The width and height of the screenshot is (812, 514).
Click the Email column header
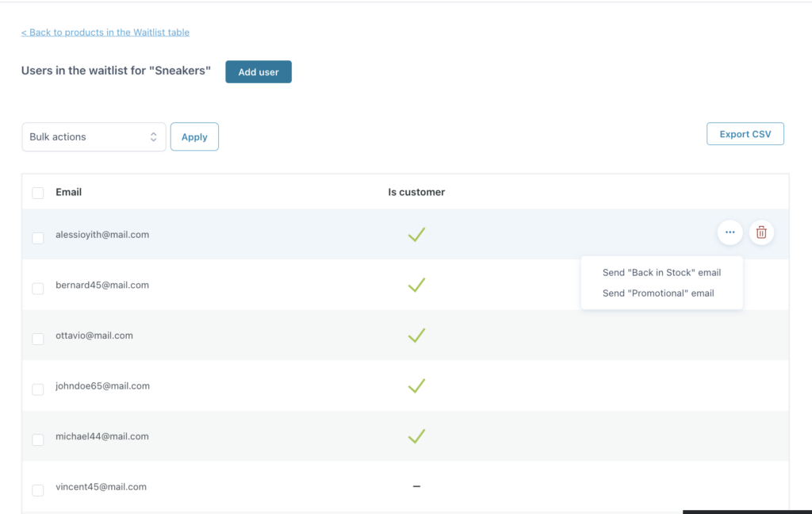click(68, 192)
